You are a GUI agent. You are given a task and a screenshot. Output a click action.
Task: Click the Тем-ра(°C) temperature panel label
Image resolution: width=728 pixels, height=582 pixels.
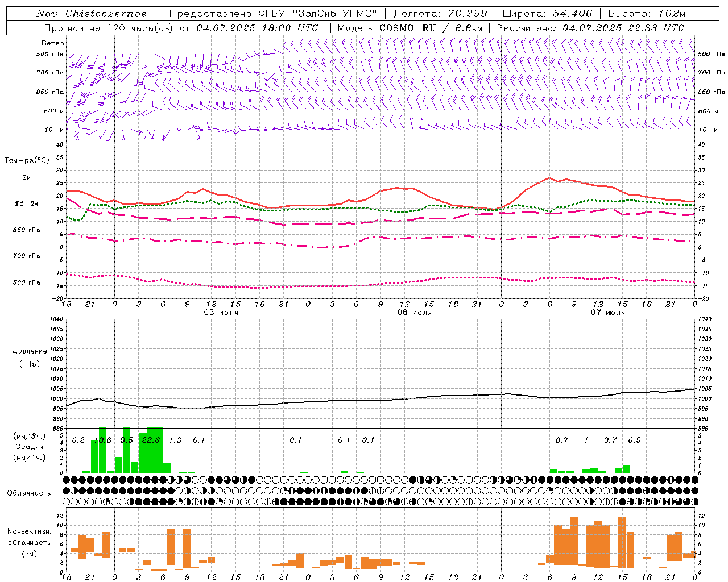click(27, 161)
